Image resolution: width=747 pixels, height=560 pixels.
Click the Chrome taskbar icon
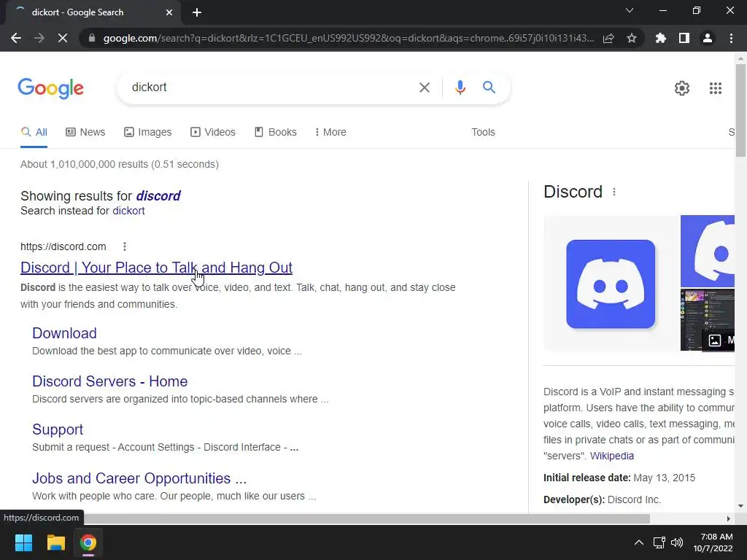pos(88,542)
